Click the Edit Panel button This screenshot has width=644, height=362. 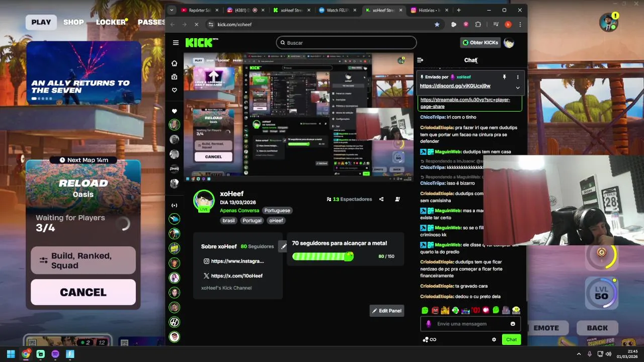pos(387,311)
